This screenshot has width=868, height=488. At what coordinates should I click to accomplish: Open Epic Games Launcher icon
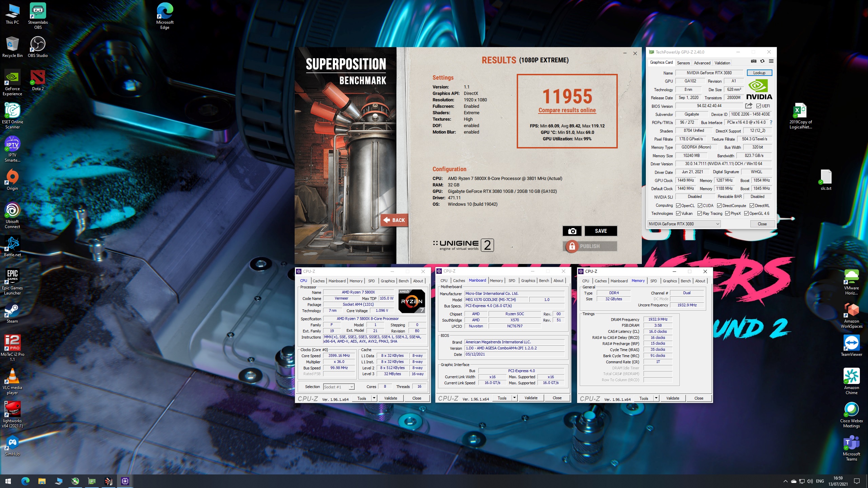click(13, 282)
